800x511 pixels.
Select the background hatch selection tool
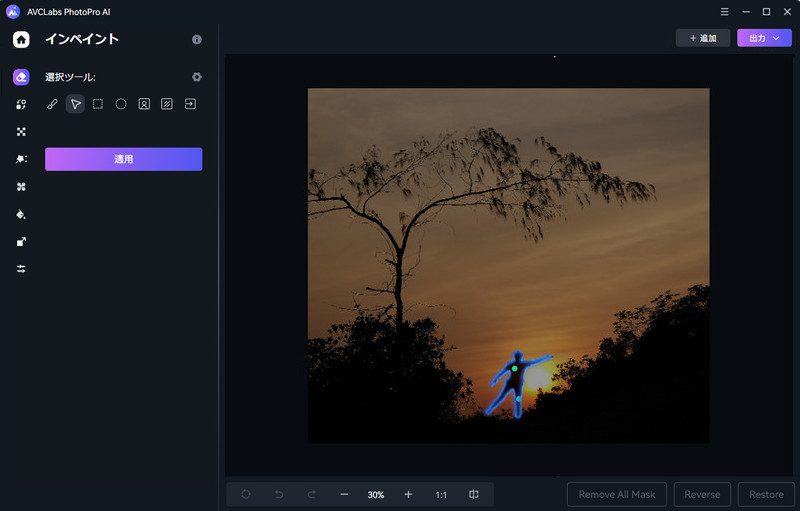[x=167, y=104]
